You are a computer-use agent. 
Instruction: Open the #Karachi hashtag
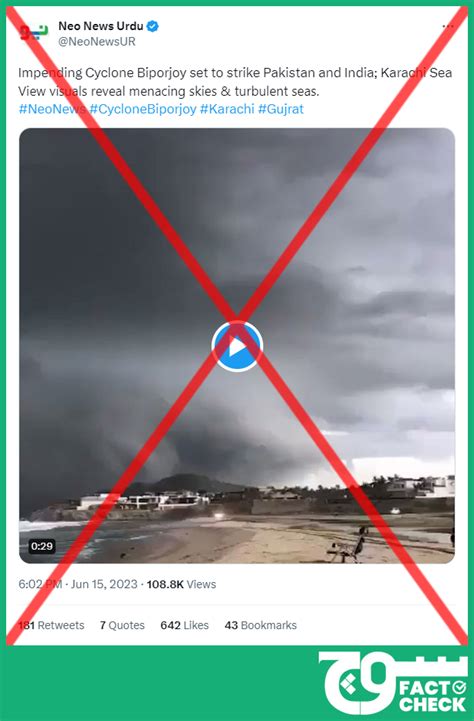click(227, 109)
